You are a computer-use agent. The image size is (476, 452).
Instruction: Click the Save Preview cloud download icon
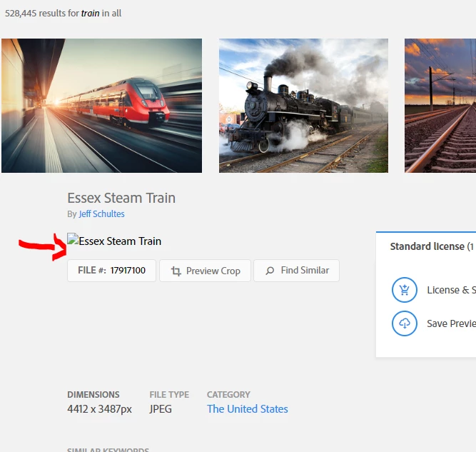pos(405,323)
